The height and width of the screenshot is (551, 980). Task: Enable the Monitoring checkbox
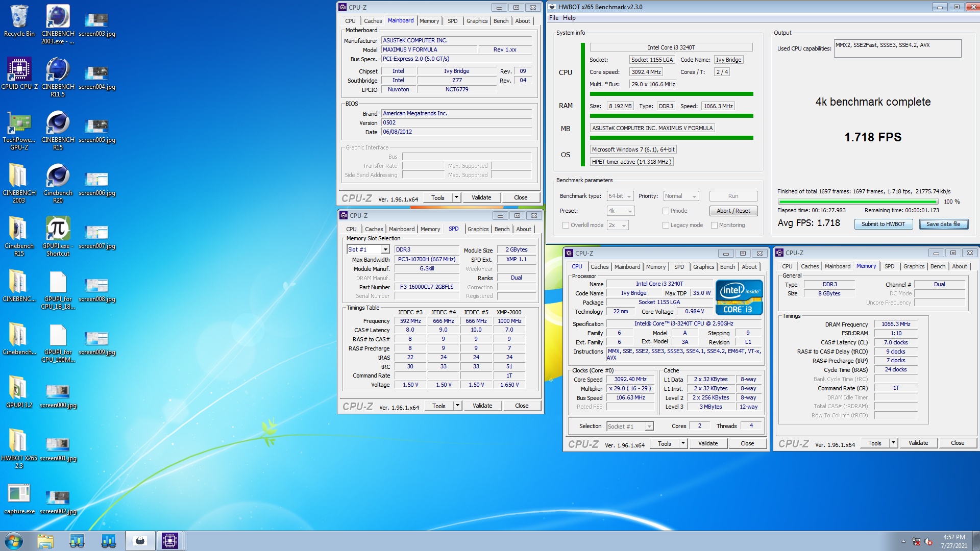[714, 225]
